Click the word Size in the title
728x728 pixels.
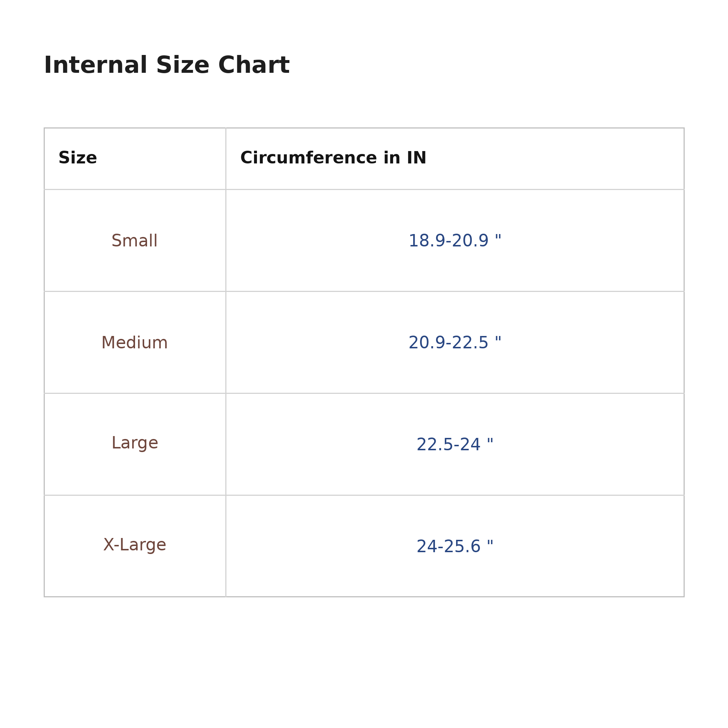coord(183,65)
